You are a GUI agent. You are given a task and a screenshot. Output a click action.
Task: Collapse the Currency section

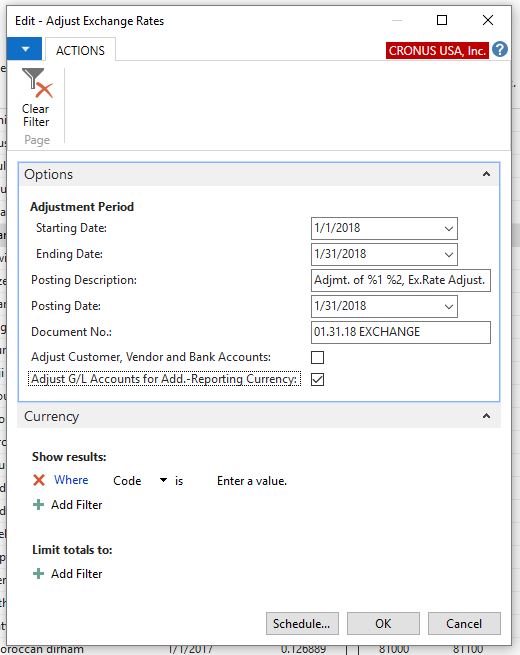pyautogui.click(x=486, y=416)
